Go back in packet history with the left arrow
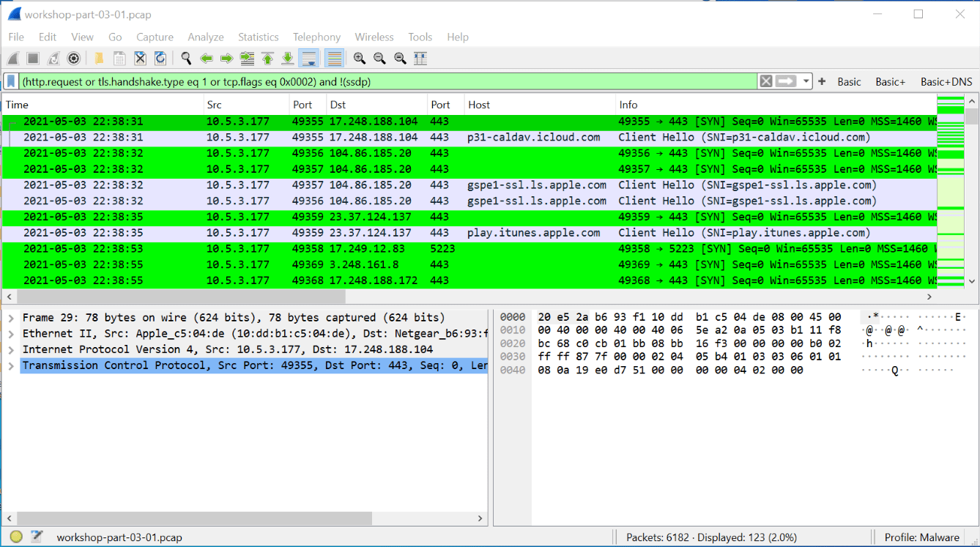980x547 pixels. [x=207, y=59]
